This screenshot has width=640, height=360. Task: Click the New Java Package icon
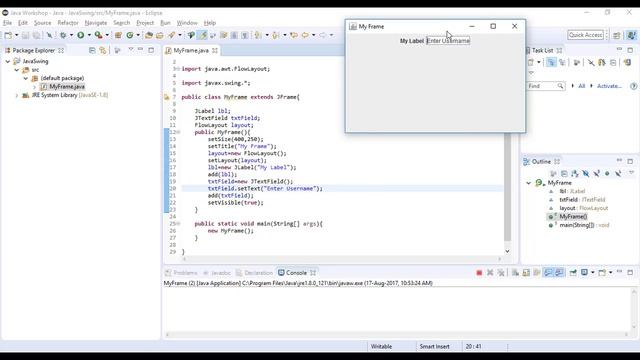tap(118, 35)
